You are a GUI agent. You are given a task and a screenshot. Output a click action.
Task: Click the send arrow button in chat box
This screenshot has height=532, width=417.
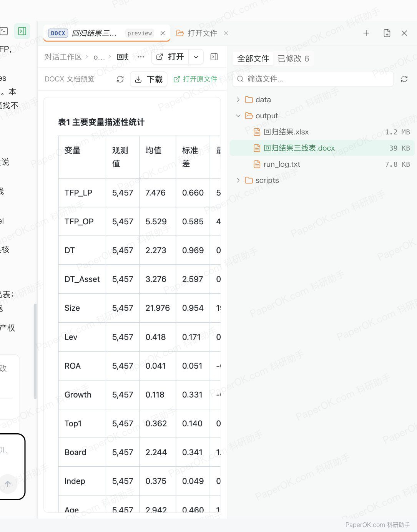coord(8,484)
